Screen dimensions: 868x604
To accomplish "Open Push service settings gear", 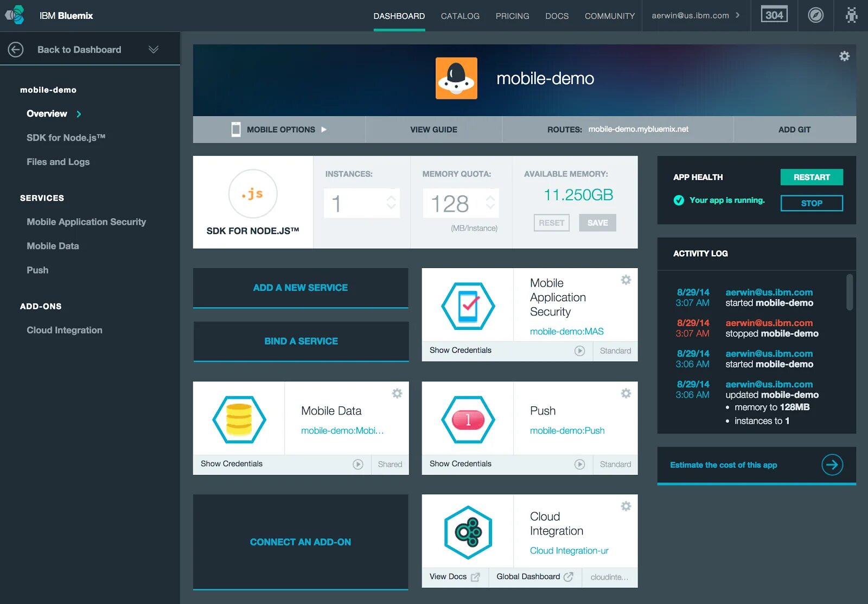I will click(x=626, y=393).
